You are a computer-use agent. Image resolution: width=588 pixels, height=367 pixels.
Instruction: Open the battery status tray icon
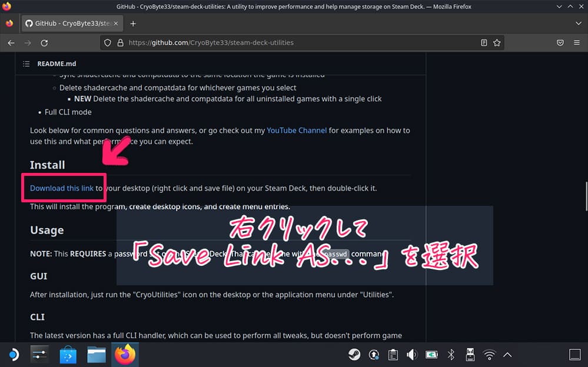point(431,355)
